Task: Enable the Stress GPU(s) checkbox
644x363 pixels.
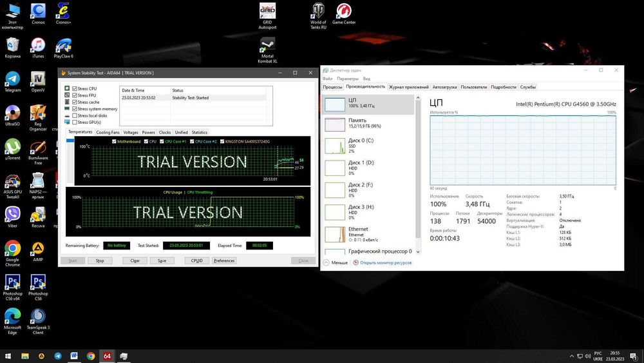Action: click(x=75, y=122)
